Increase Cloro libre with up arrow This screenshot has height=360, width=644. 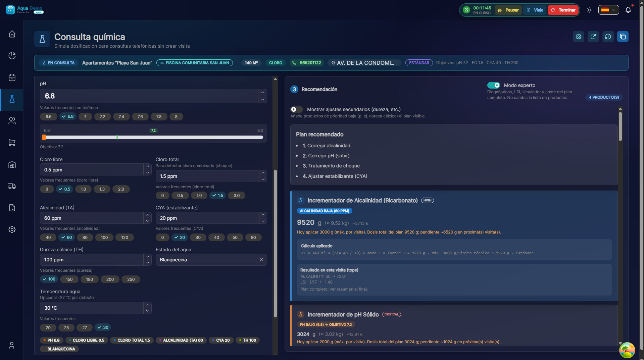tap(148, 167)
